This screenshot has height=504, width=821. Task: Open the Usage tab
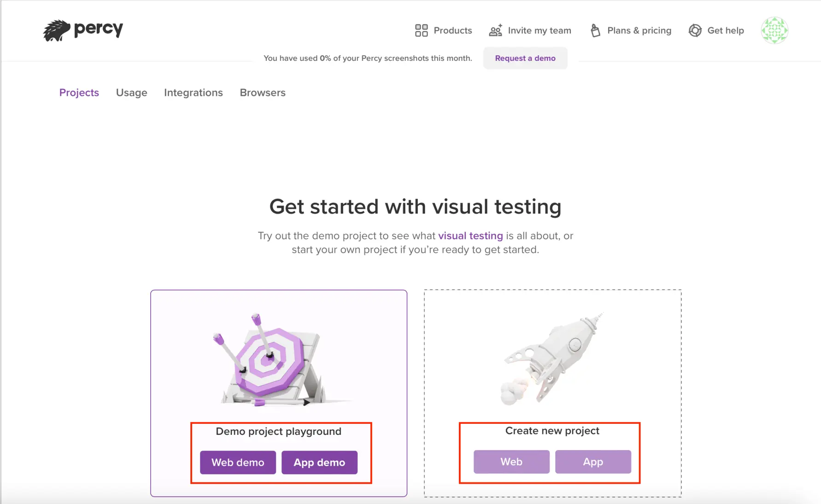tap(132, 93)
